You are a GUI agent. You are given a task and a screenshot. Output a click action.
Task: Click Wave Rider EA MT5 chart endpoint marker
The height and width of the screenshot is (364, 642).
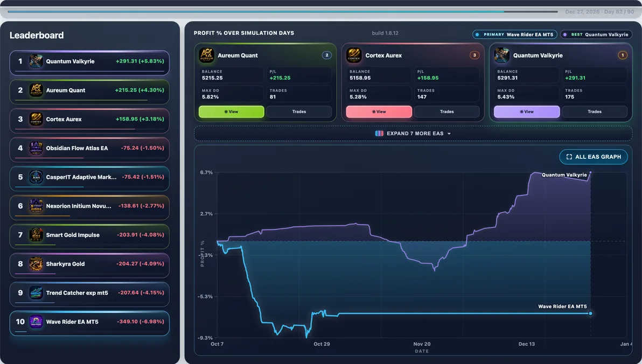[590, 313]
